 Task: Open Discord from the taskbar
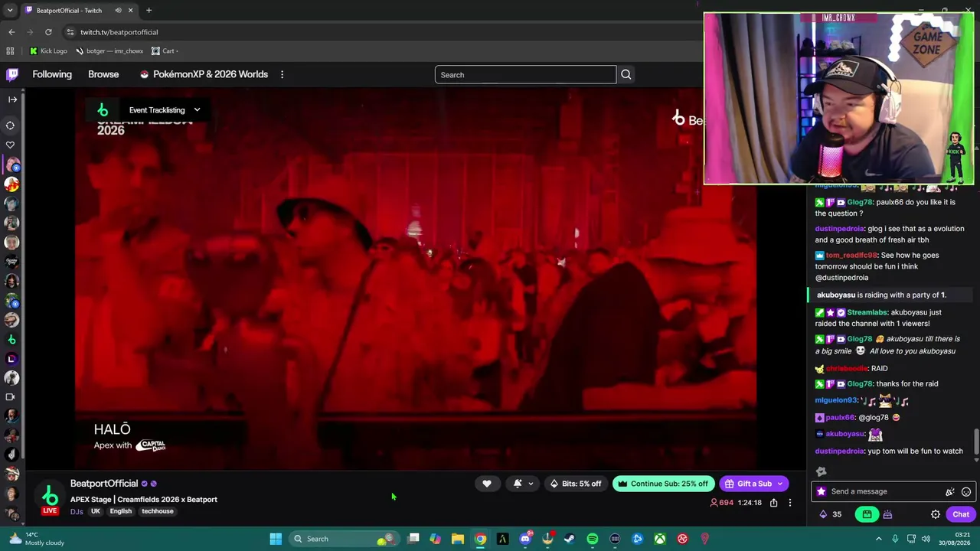pyautogui.click(x=525, y=539)
